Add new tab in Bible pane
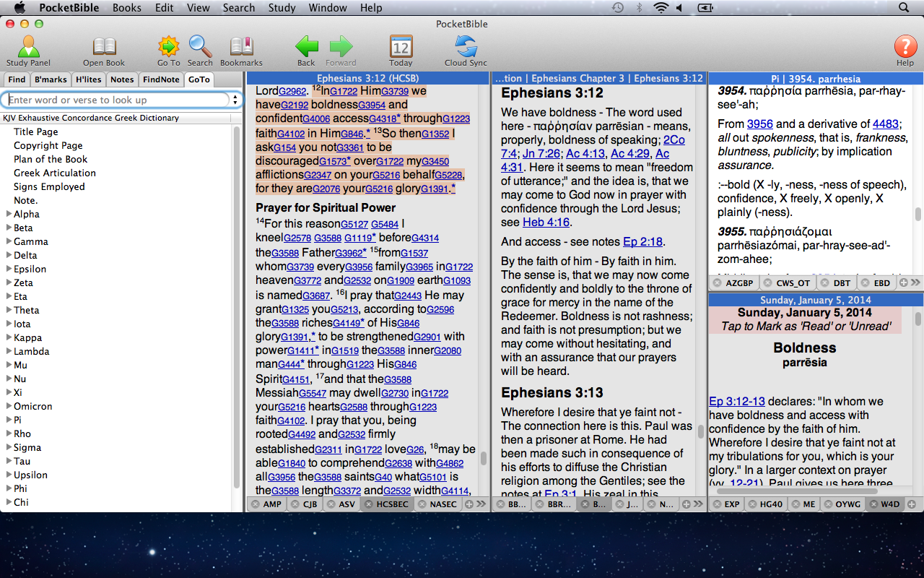This screenshot has width=924, height=578. (x=470, y=504)
